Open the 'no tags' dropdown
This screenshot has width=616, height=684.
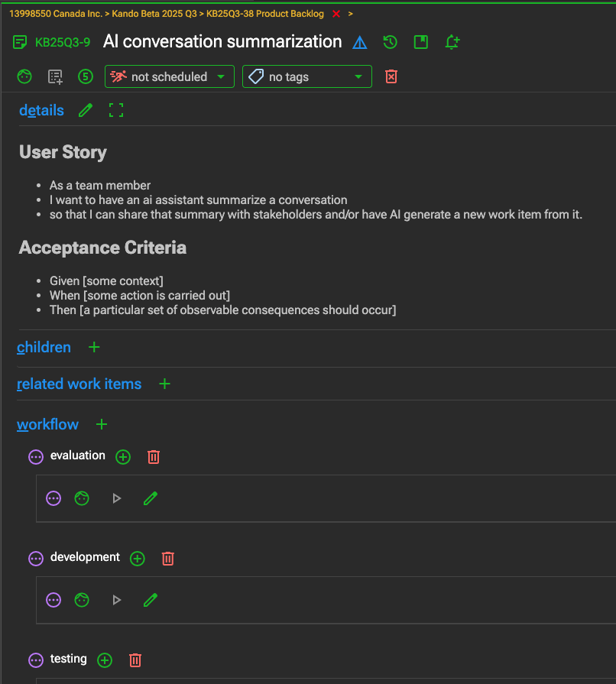pos(306,76)
